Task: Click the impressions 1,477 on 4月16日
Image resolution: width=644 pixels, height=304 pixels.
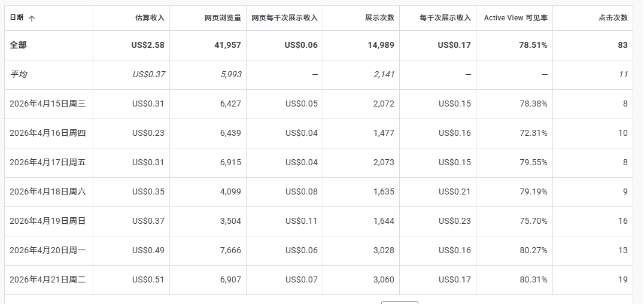Action: point(384,133)
